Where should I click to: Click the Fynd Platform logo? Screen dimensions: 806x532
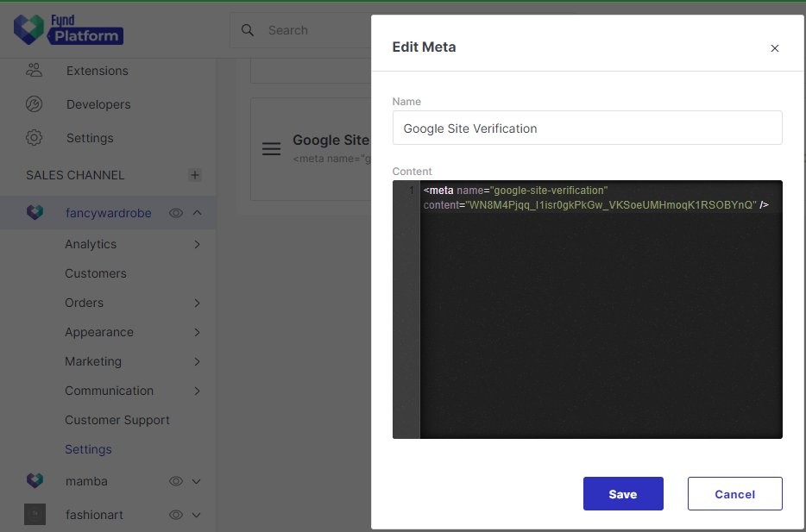[x=68, y=30]
